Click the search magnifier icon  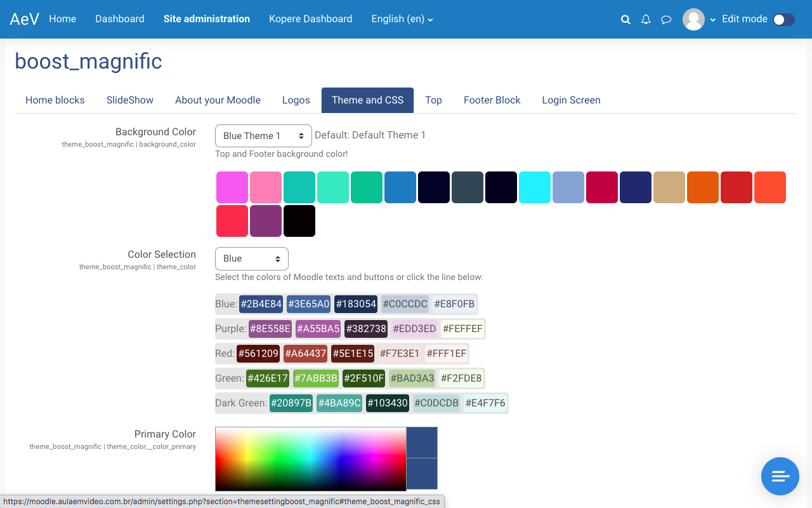[625, 20]
